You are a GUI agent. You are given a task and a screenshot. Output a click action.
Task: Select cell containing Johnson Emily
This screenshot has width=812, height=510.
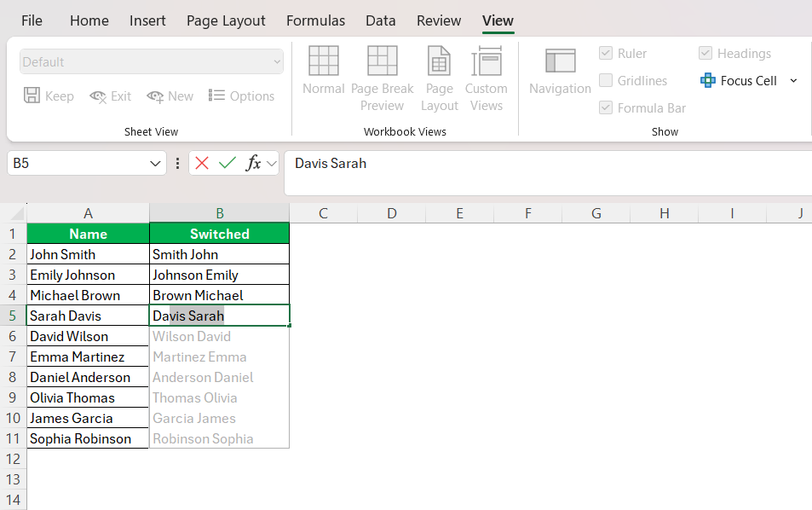coord(220,275)
